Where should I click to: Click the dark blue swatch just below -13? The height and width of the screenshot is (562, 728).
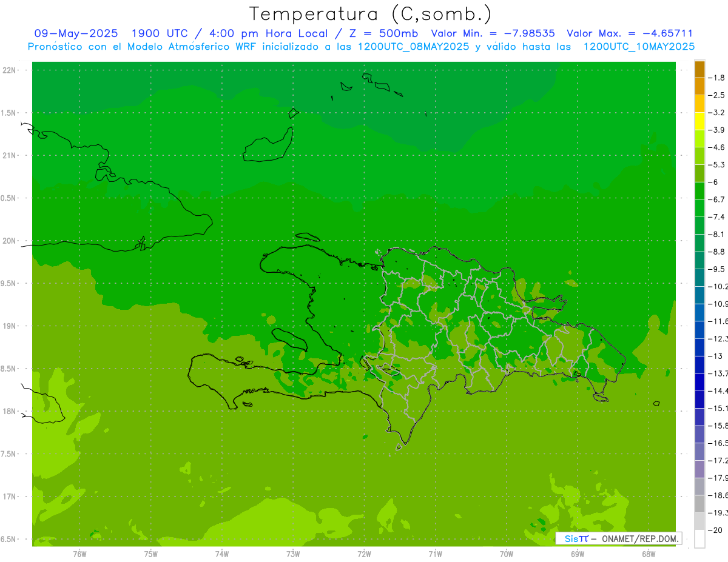699,365
